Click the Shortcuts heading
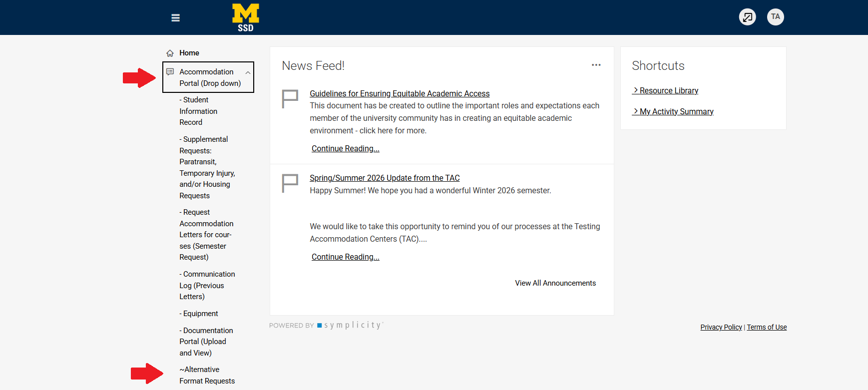Viewport: 868px width, 390px height. pyautogui.click(x=658, y=65)
